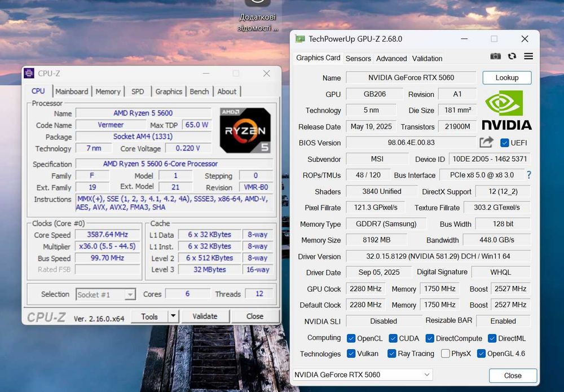Click the GPU-Z refresh icon
Viewport: 564px width, 392px height.
tap(512, 56)
